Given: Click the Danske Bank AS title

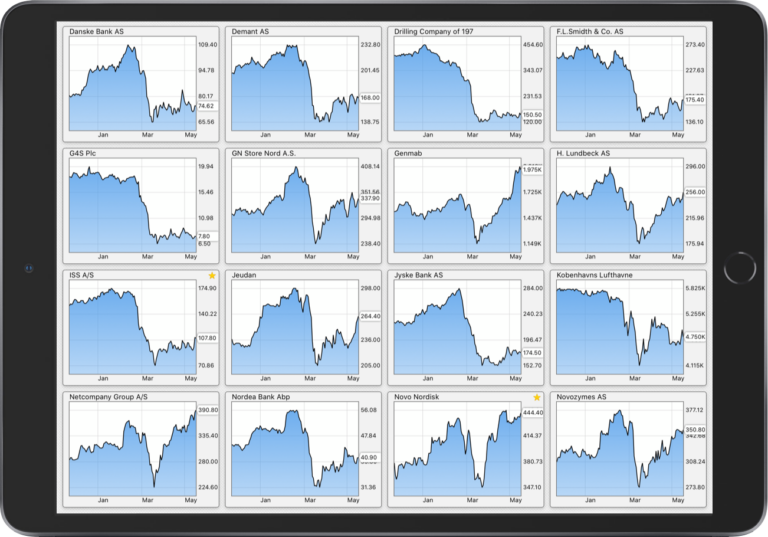Looking at the screenshot, I should tap(96, 31).
